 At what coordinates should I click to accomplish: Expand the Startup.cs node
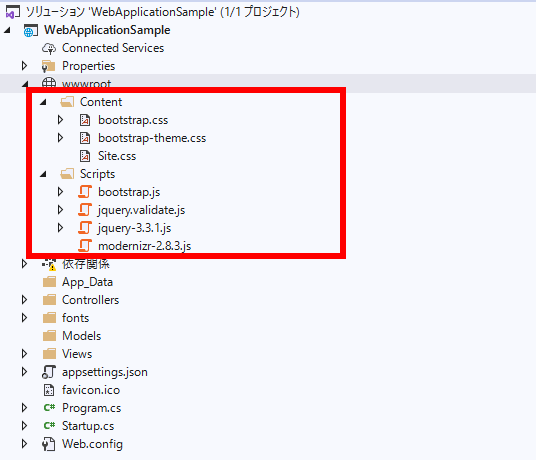24,425
